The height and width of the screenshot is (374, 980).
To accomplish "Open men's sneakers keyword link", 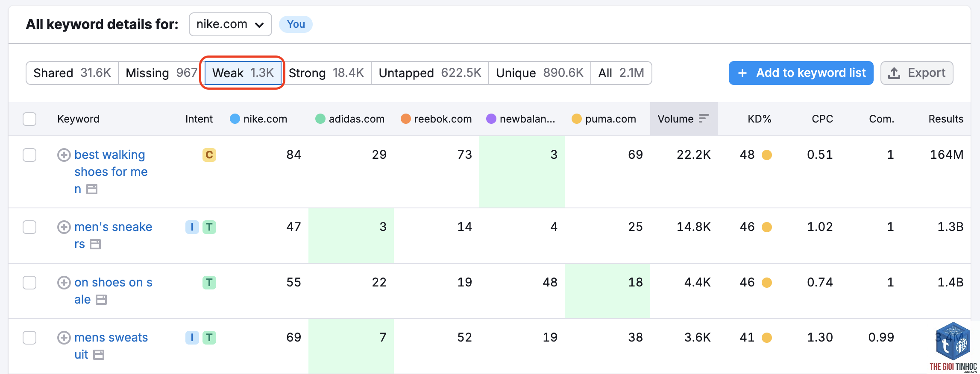I will [x=113, y=235].
